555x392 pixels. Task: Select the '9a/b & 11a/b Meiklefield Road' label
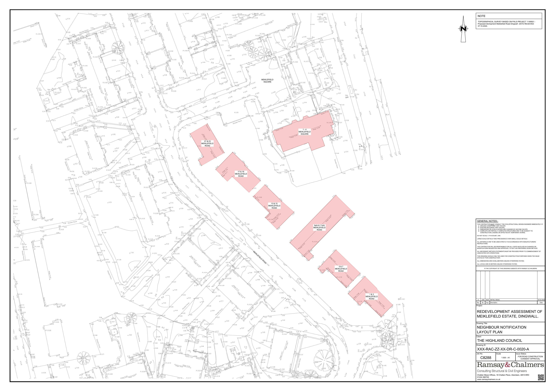coord(319,228)
